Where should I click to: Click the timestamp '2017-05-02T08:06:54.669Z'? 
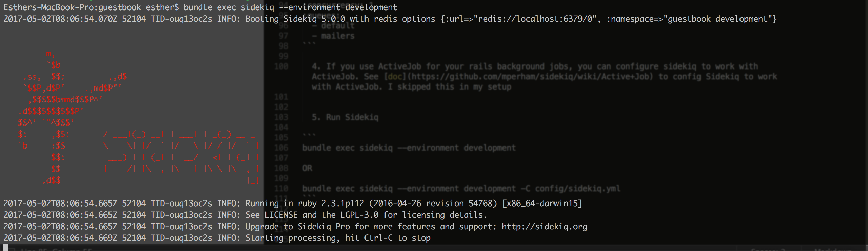pyautogui.click(x=60, y=238)
